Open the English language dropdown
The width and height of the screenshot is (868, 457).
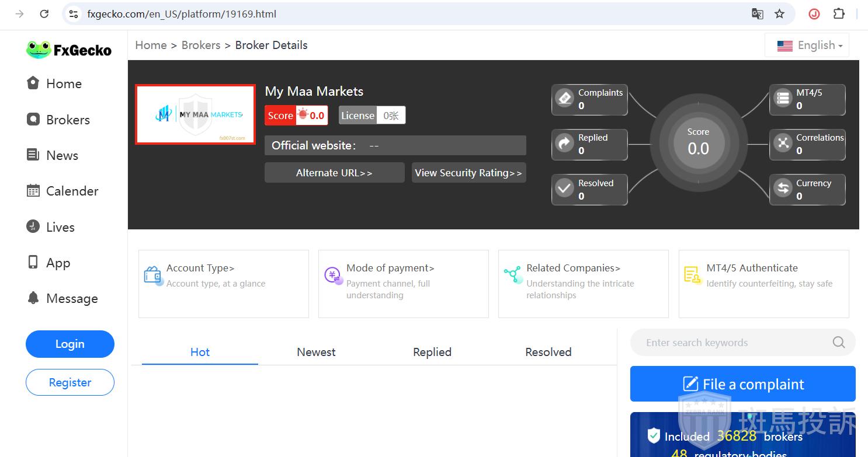coord(808,46)
